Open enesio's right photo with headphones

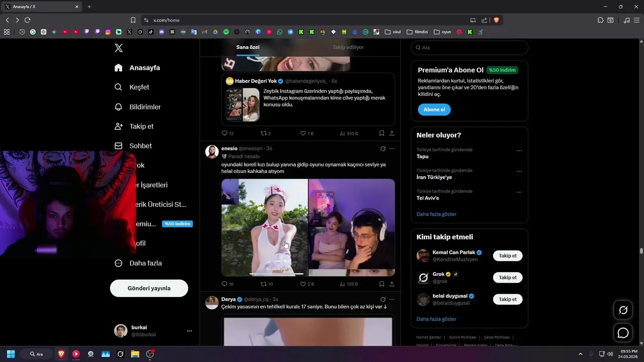352,227
